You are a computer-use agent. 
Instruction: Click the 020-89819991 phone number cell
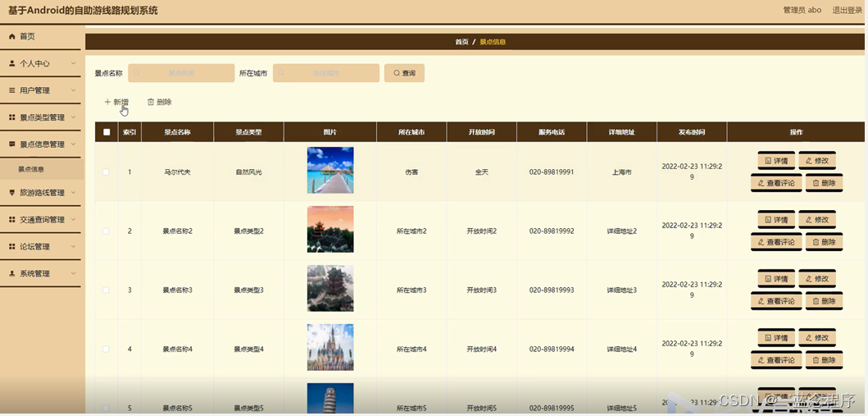pos(552,172)
